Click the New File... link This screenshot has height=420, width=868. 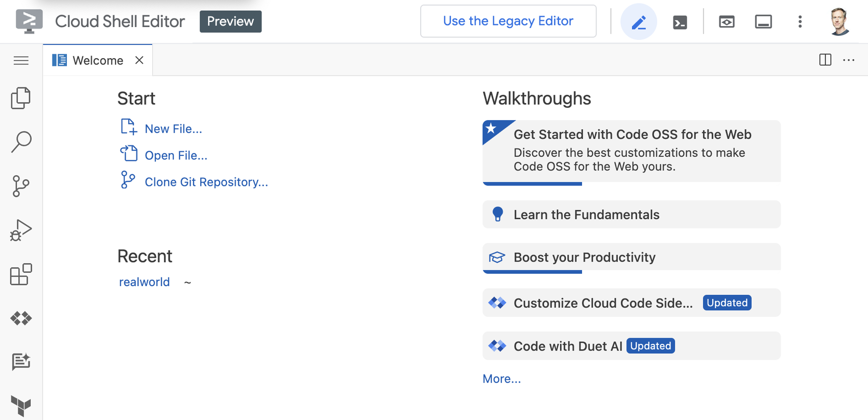coord(173,129)
